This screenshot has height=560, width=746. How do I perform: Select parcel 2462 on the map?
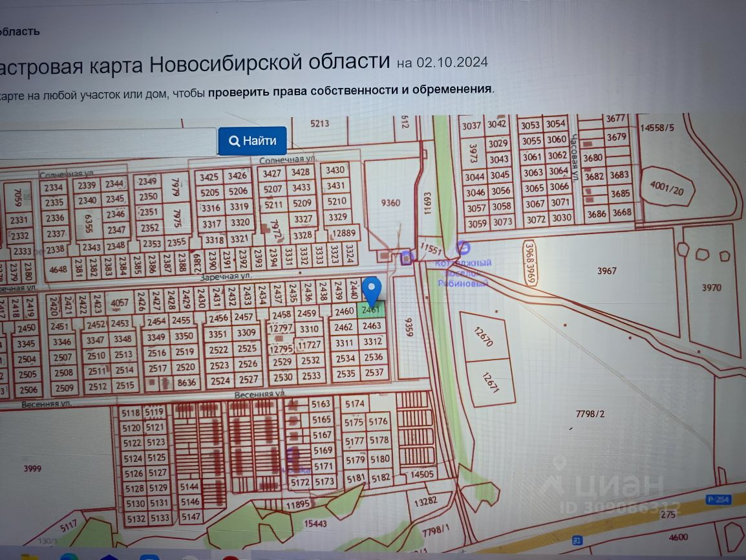(343, 327)
